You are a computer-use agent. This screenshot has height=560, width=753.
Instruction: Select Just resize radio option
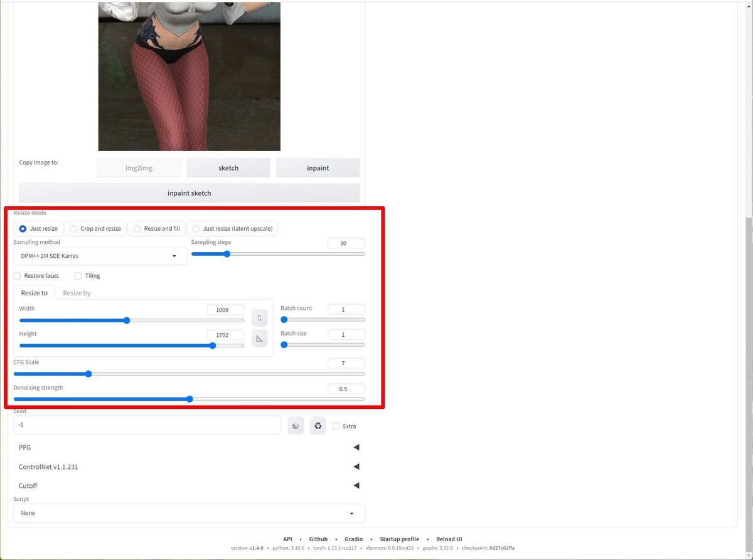38,228
